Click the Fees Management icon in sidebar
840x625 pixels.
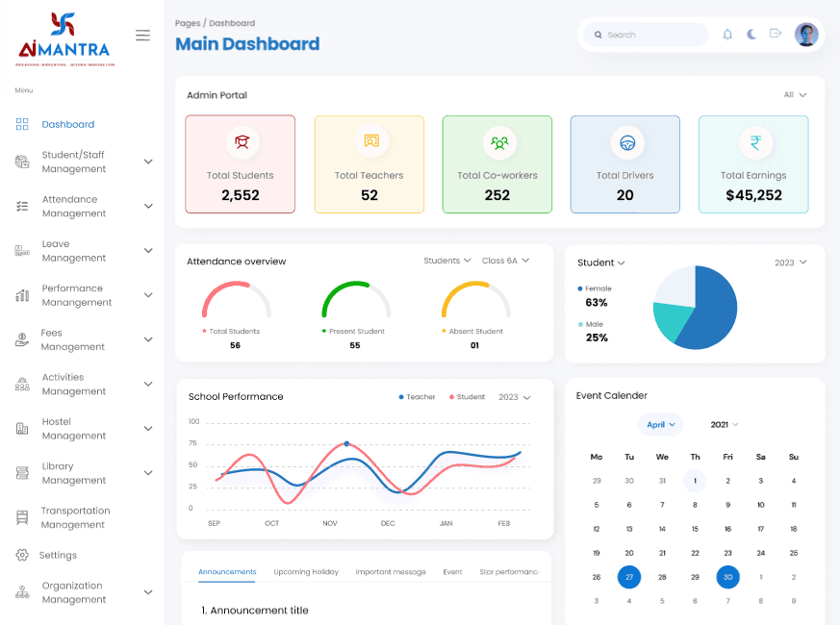pyautogui.click(x=22, y=338)
